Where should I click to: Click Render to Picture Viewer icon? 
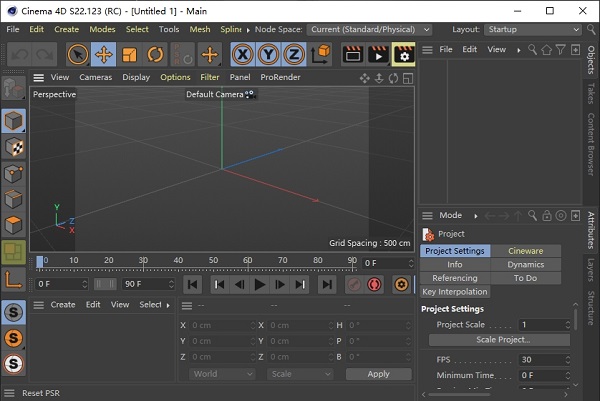pyautogui.click(x=378, y=54)
